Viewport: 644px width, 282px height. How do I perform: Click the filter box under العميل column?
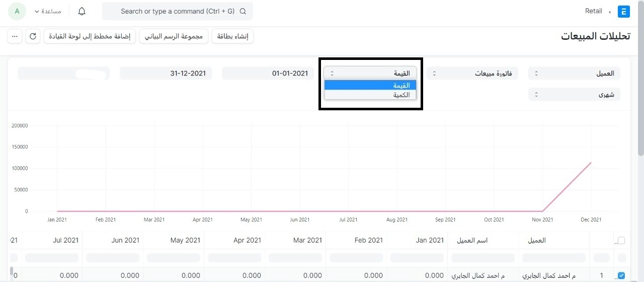pos(554,258)
